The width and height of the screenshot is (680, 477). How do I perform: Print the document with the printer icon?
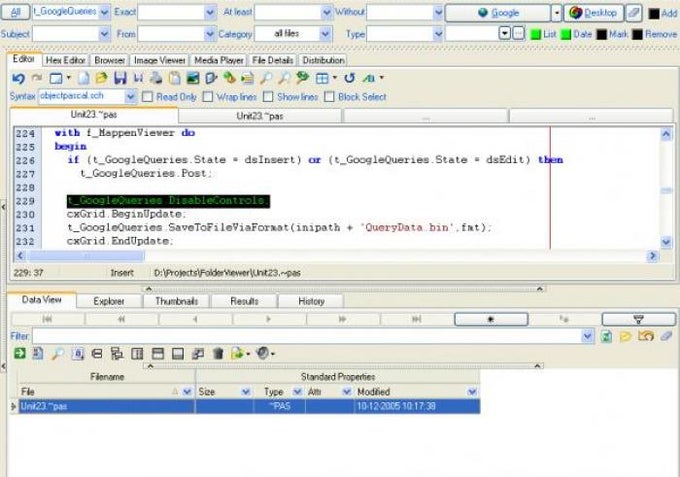[156, 78]
